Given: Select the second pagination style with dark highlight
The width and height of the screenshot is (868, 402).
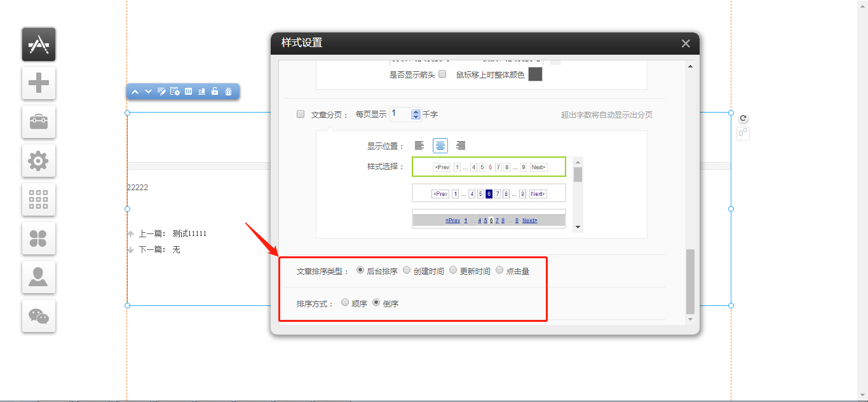Looking at the screenshot, I should [x=489, y=193].
